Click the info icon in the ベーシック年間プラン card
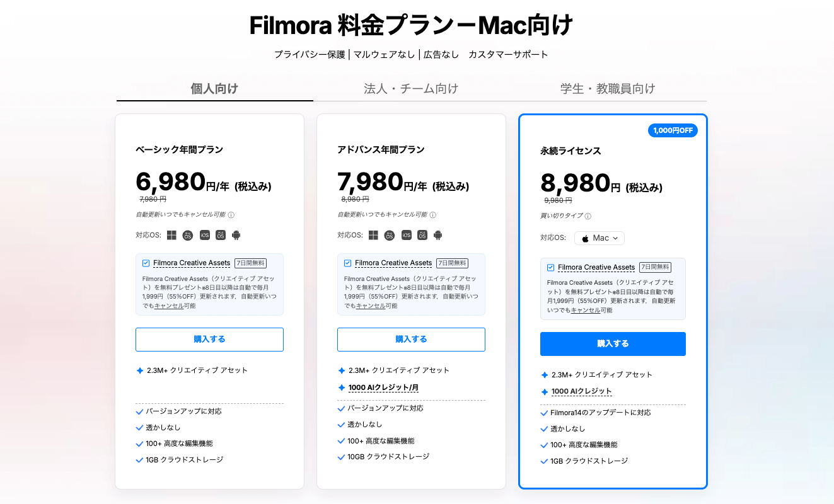 click(x=231, y=215)
